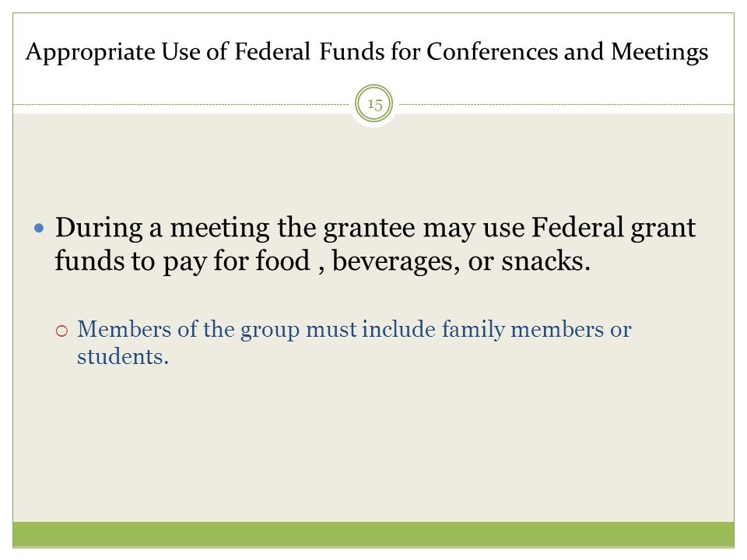Select the slide title about Conferences and Meetings
This screenshot has width=747, height=560.
(x=366, y=52)
